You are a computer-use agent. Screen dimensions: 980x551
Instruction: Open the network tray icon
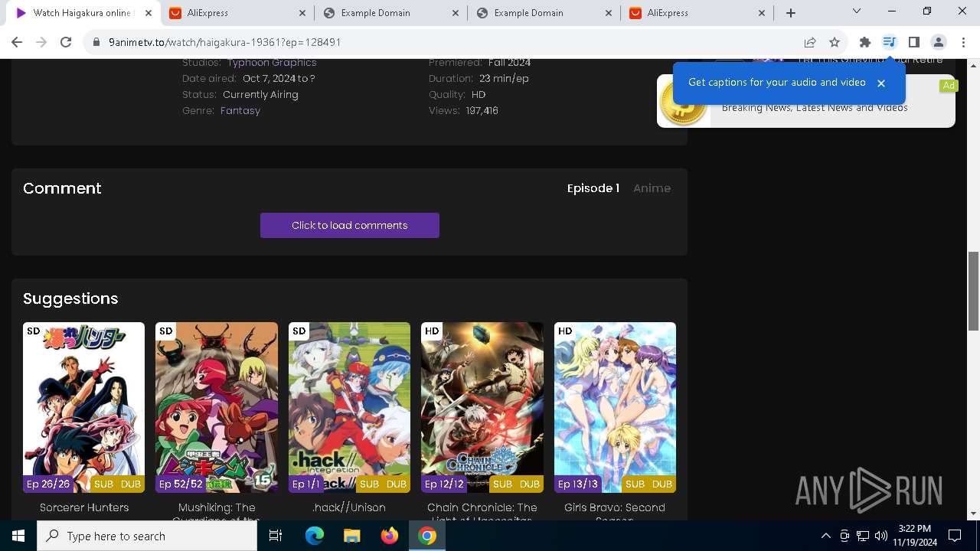863,536
